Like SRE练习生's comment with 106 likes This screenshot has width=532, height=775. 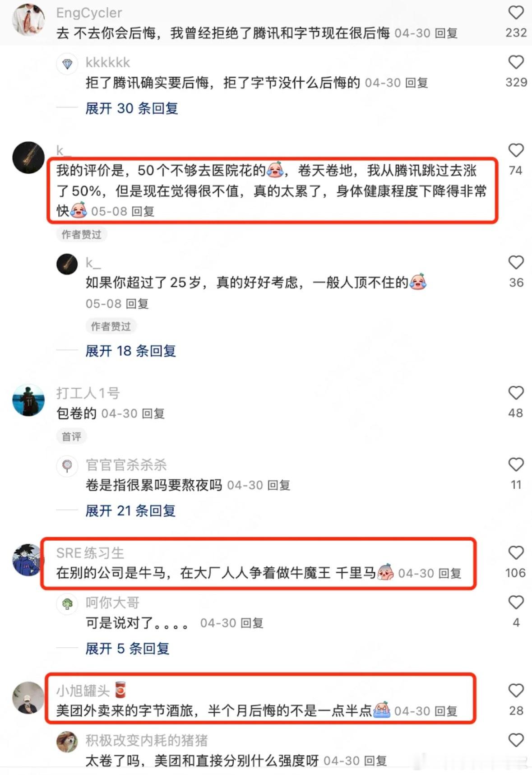[x=516, y=553]
